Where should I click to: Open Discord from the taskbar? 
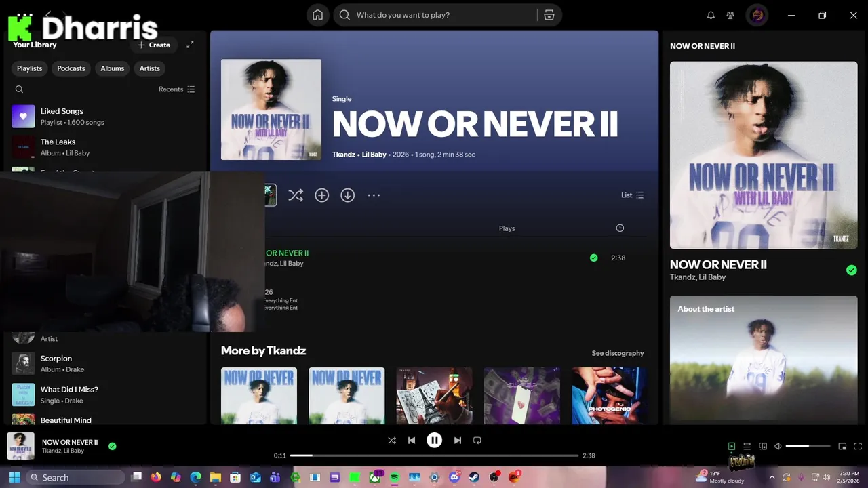pyautogui.click(x=454, y=477)
